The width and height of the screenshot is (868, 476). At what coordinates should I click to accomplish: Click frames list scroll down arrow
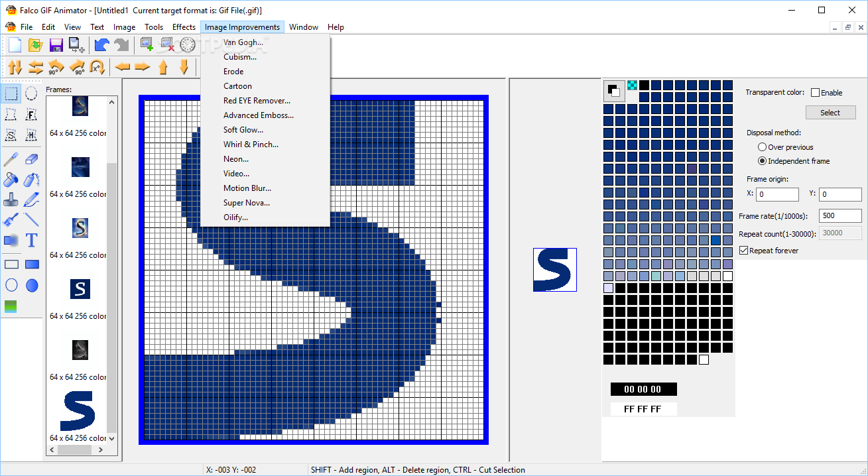tap(111, 438)
